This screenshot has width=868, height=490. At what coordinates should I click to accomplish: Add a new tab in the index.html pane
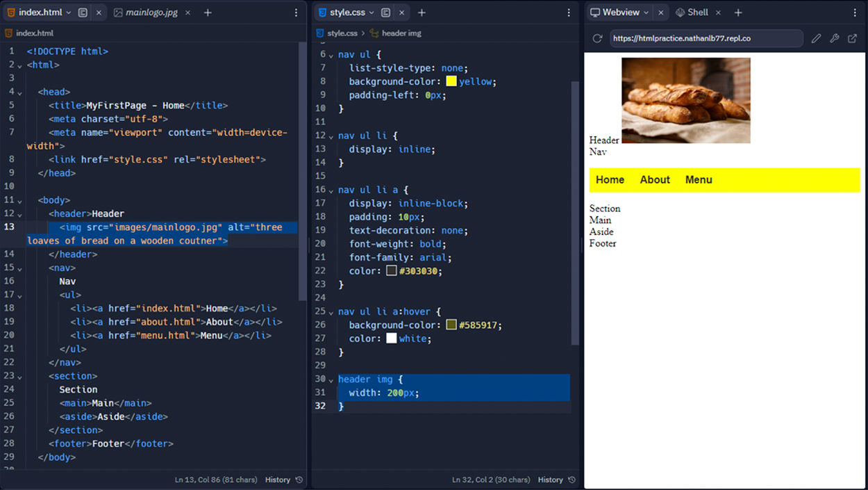[x=208, y=13]
